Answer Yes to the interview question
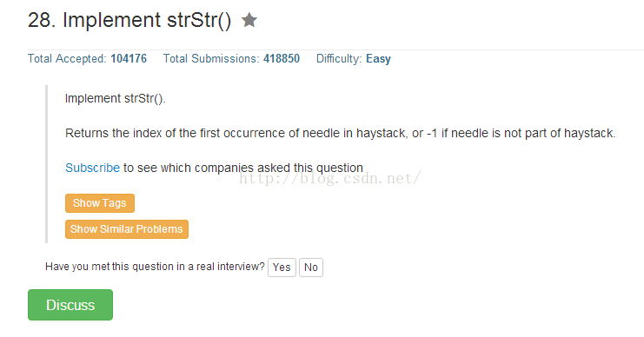The height and width of the screenshot is (337, 644). (x=282, y=268)
